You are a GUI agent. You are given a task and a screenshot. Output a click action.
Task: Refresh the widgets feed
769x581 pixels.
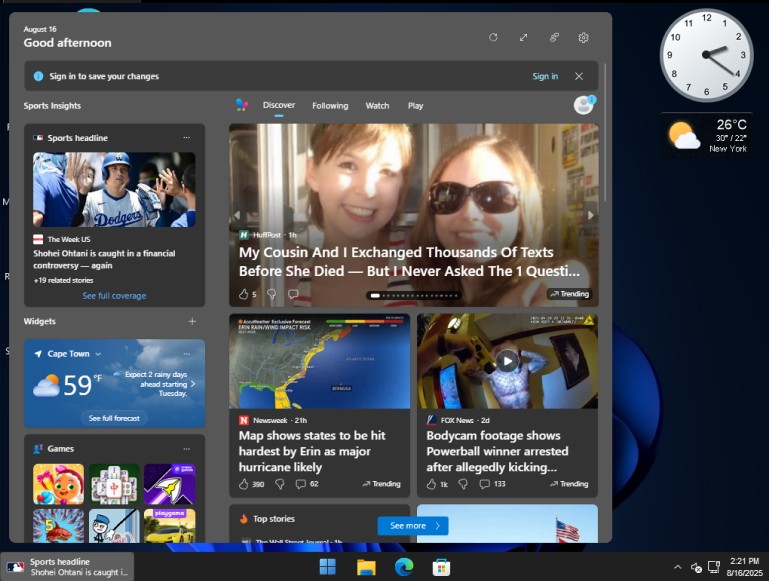[493, 37]
